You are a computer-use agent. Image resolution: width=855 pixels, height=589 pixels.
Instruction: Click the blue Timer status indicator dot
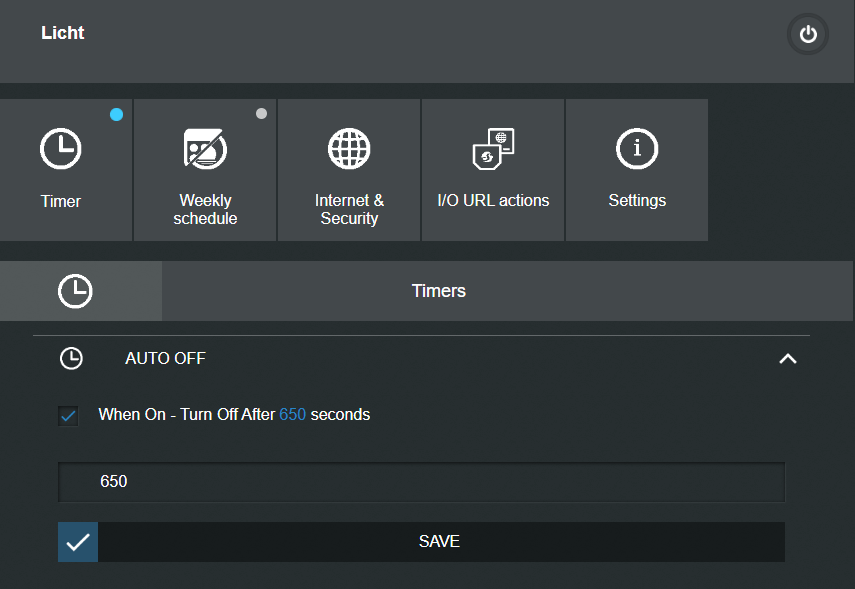[117, 115]
